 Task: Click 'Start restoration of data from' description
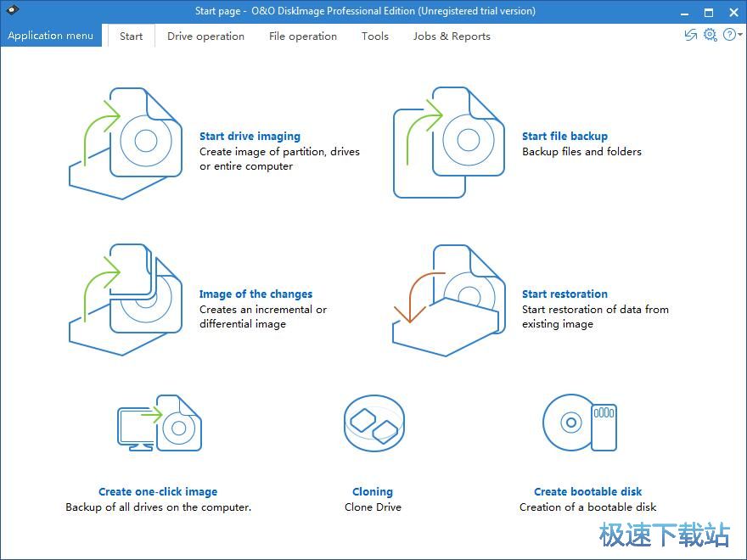pyautogui.click(x=595, y=309)
